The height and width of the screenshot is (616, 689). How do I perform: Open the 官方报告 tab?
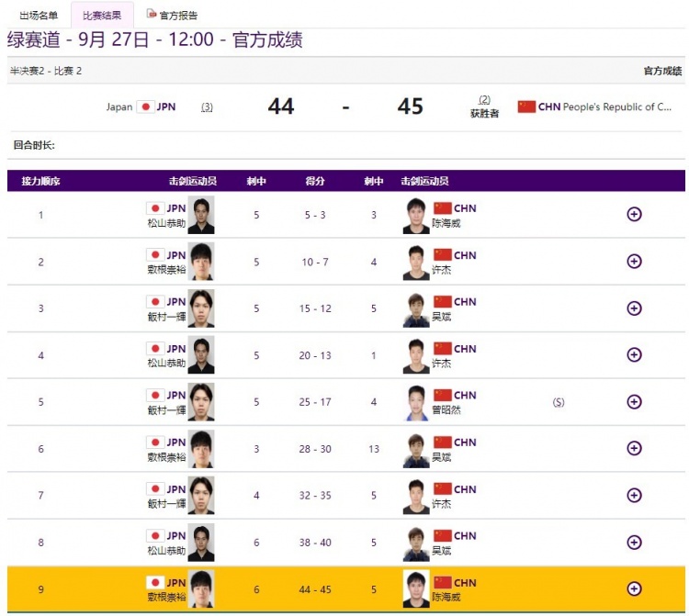click(x=178, y=16)
